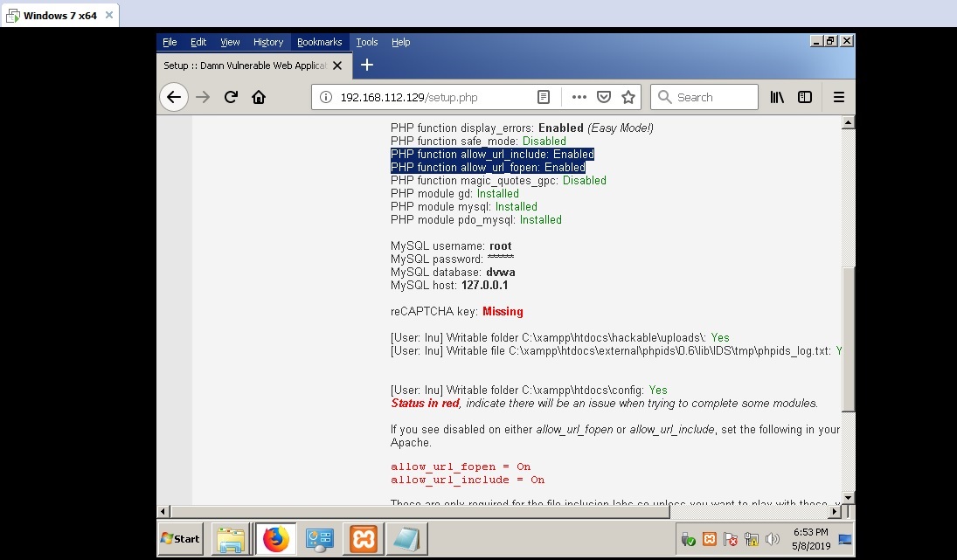The image size is (957, 560).
Task: Close the Setup DVWA tab
Action: pos(337,66)
